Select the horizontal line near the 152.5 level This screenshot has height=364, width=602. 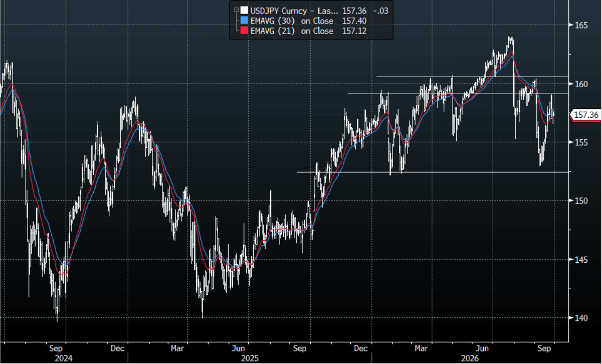point(433,172)
